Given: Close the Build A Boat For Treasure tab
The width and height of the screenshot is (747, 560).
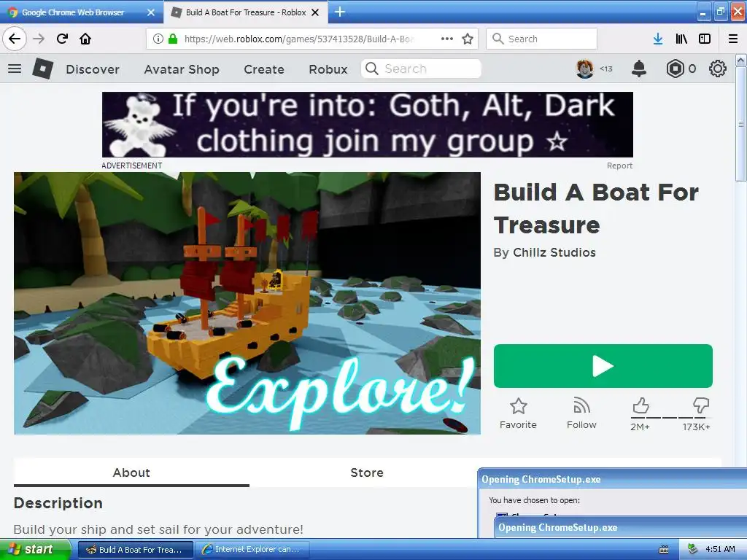Looking at the screenshot, I should coord(315,12).
